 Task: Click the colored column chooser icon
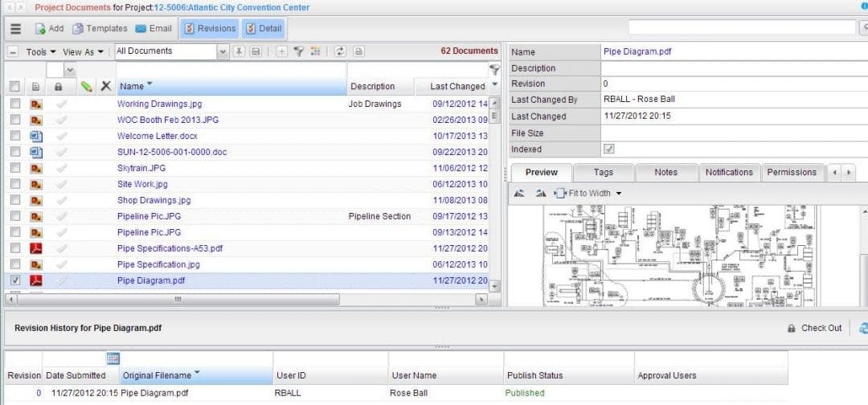[316, 51]
